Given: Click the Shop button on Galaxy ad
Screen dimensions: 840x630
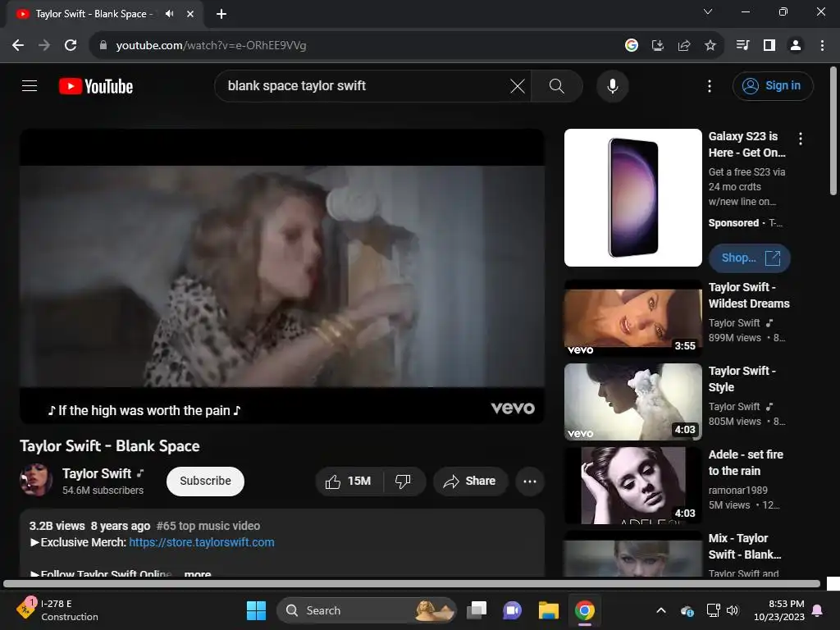Looking at the screenshot, I should pos(750,258).
